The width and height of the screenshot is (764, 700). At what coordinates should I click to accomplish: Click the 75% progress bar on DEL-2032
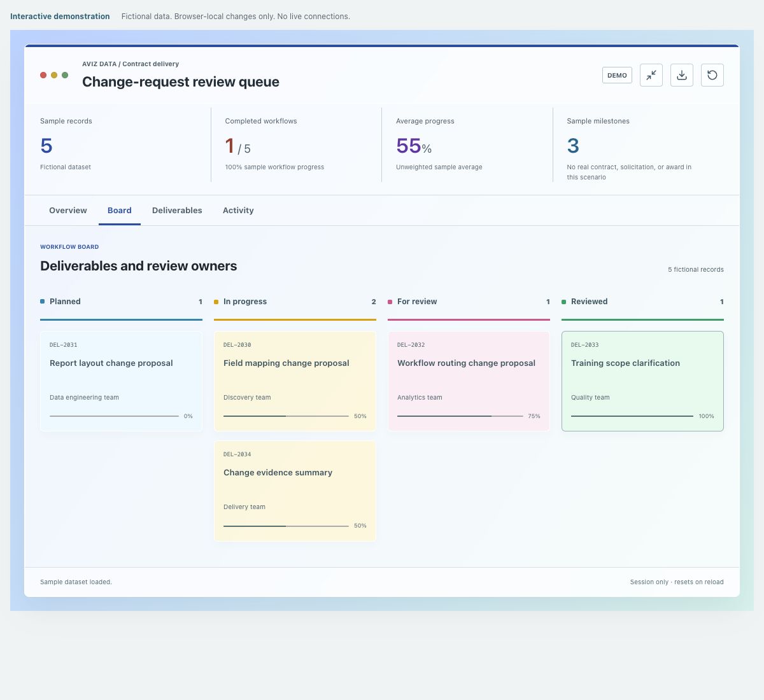(460, 416)
